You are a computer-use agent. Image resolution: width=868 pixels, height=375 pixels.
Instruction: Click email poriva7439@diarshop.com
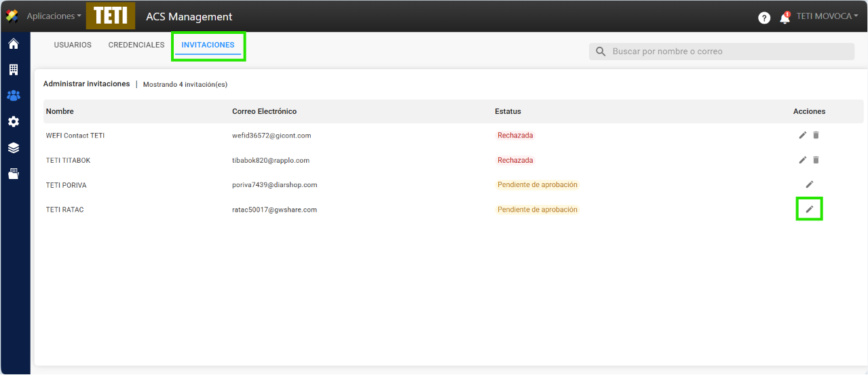[x=275, y=185]
